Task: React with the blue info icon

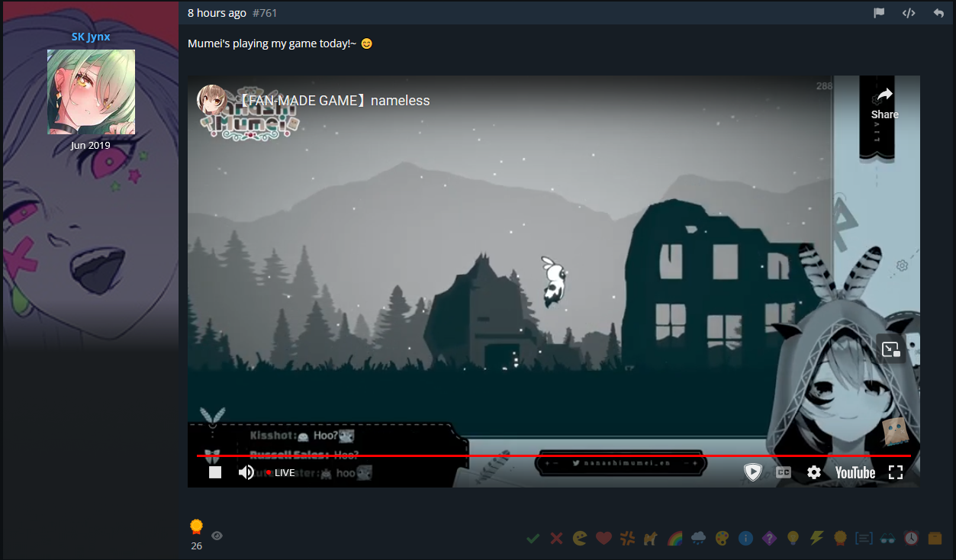Action: (x=746, y=539)
